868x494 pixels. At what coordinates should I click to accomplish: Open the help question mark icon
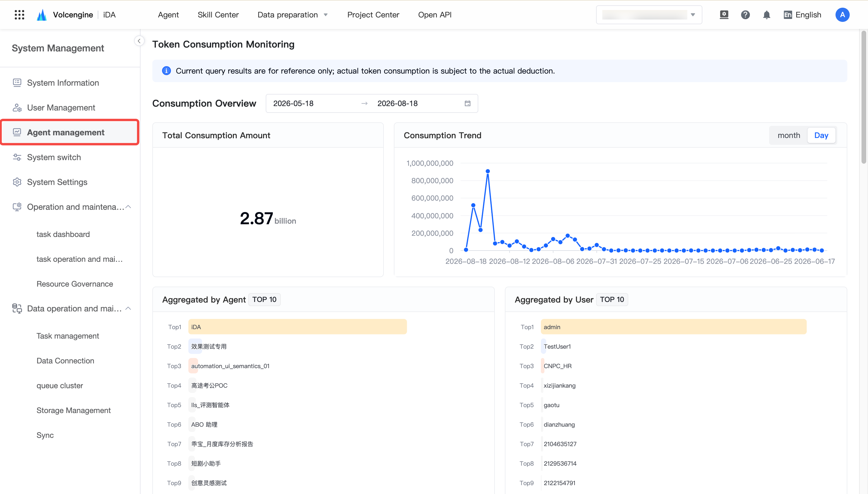(745, 14)
